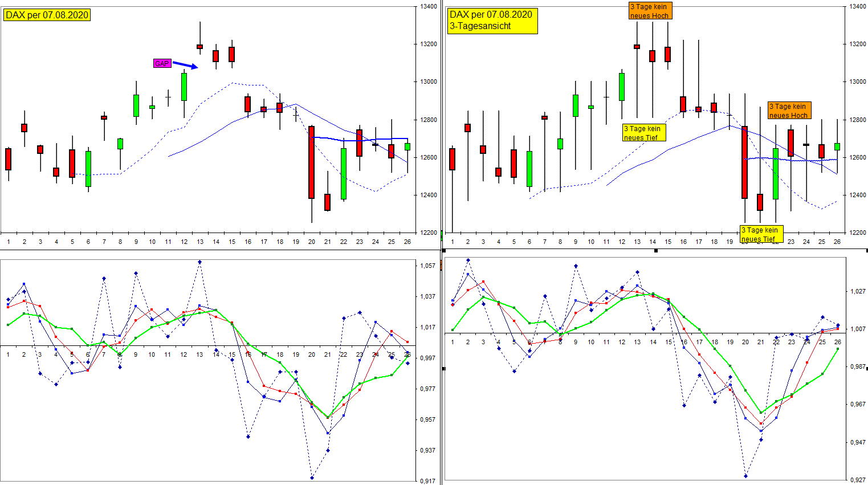Click the 0,917 value on the indicator axis
The width and height of the screenshot is (868, 485).
click(x=428, y=482)
